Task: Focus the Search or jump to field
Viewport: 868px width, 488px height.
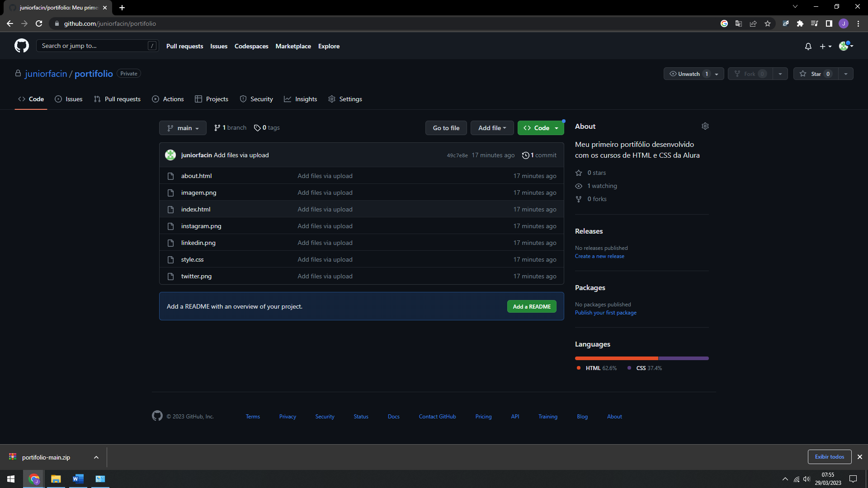Action: point(97,46)
